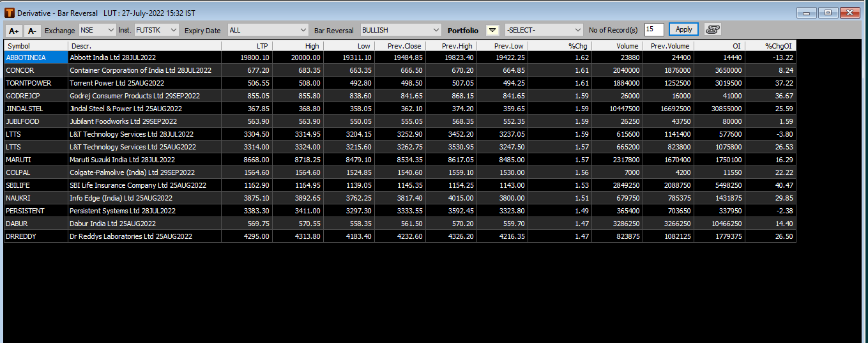The image size is (868, 343).
Task: Open the Inst. FUTSTK dropdown
Action: 157,30
